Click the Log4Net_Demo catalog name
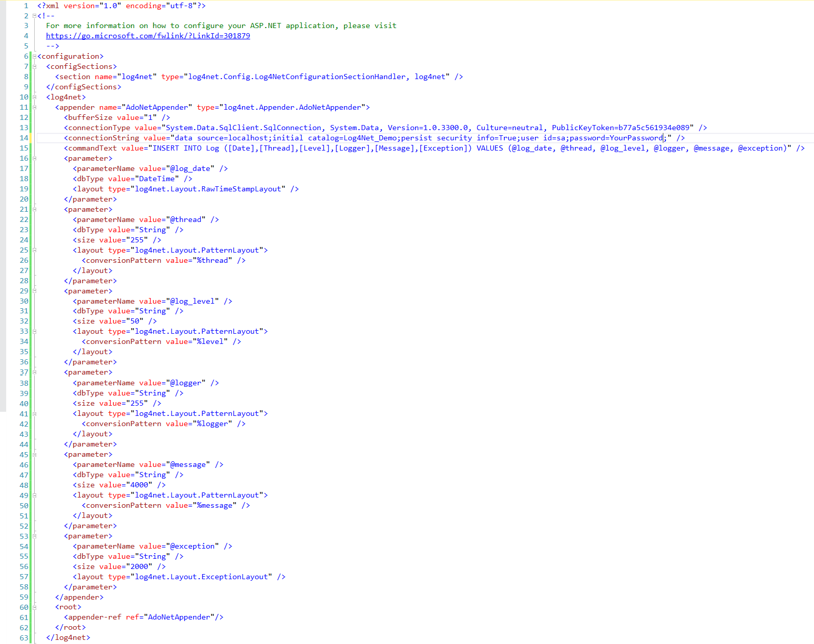The image size is (814, 644). [370, 138]
